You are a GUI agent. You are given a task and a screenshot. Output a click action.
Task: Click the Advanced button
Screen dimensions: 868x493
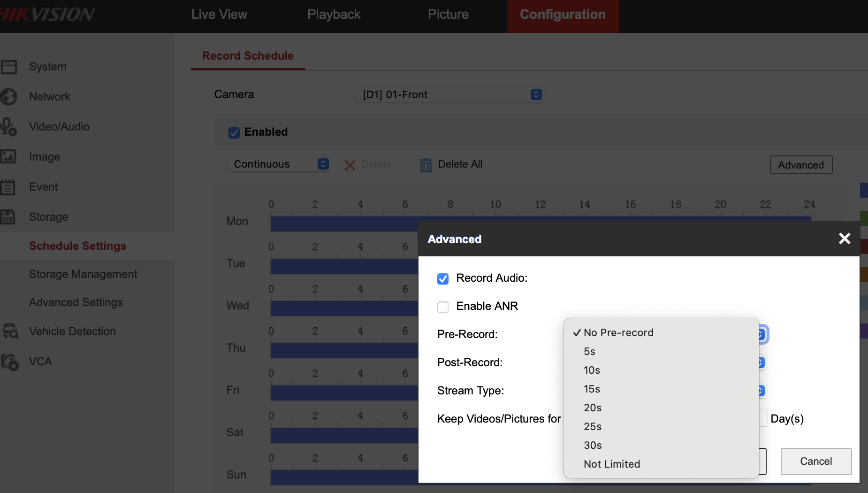800,165
